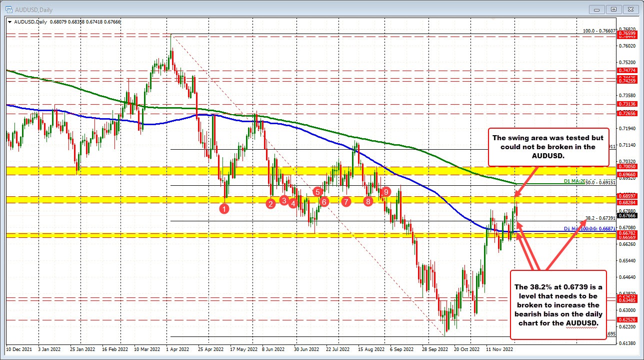Viewport: 644px width, 360px height.
Task: Click the red 0.73136 price tag
Action: tap(626, 104)
